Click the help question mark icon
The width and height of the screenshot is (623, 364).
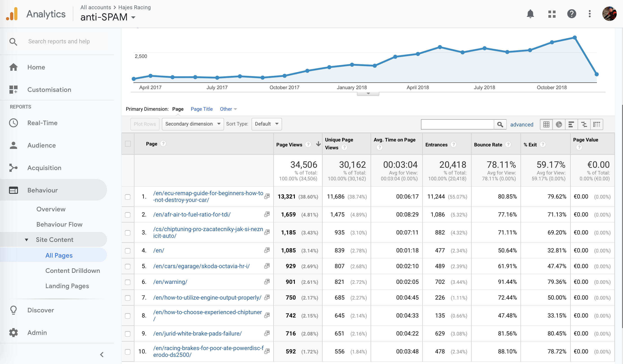(x=571, y=14)
